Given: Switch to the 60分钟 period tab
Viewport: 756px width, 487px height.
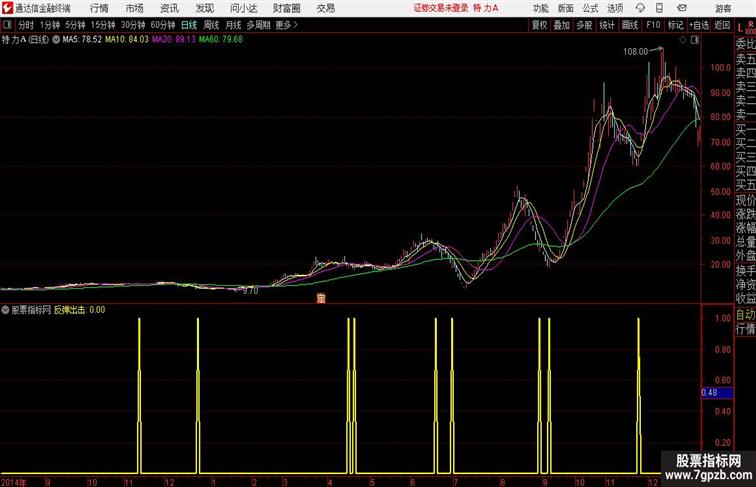Looking at the screenshot, I should 162,25.
